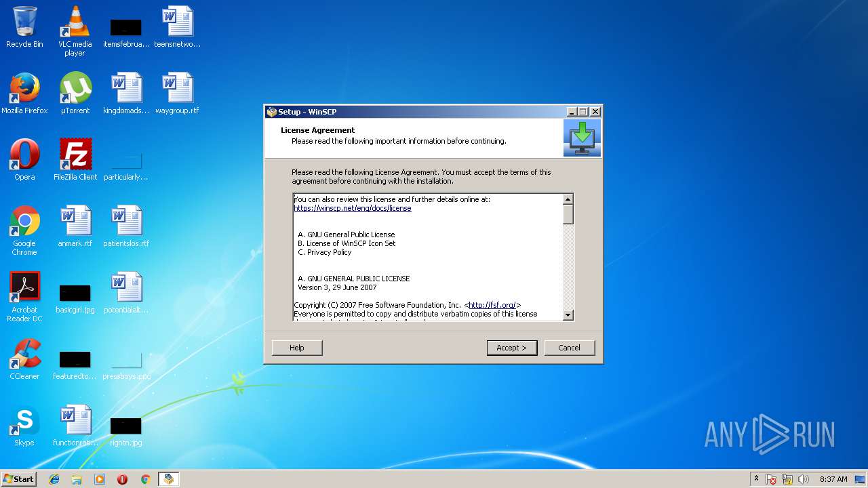Select the featuredto... image file
Image resolution: width=868 pixels, height=488 pixels.
(75, 364)
